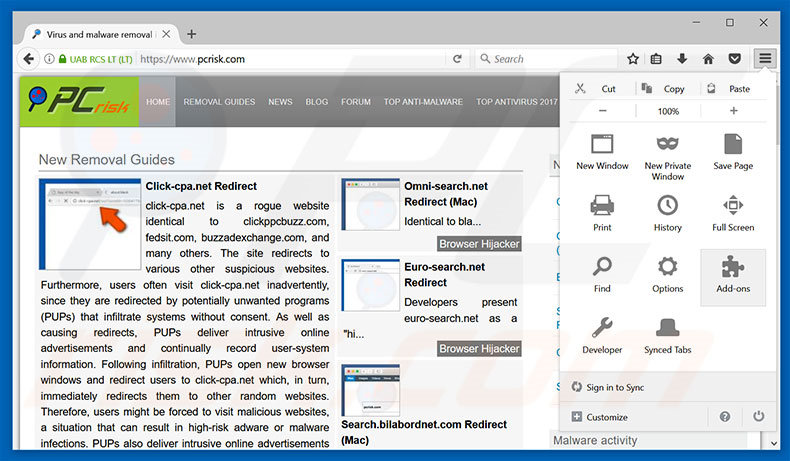Open TOP ANTIVIRUS 2017 nav item
The height and width of the screenshot is (461, 790).
517,102
